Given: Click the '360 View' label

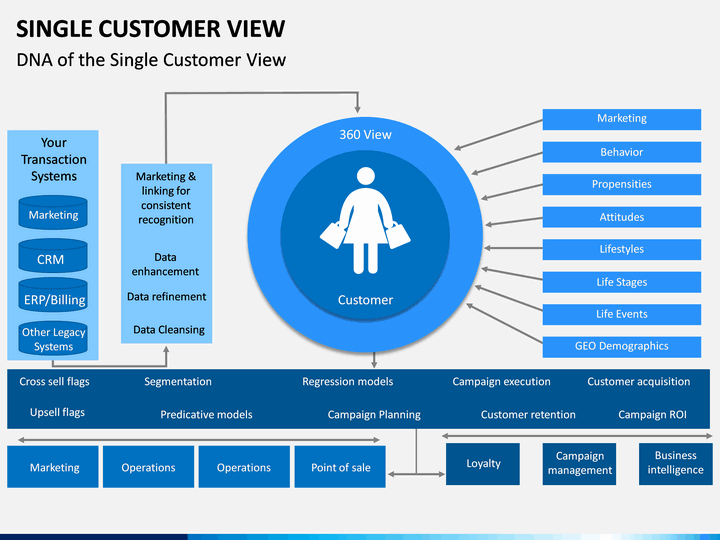Looking at the screenshot, I should click(365, 135).
